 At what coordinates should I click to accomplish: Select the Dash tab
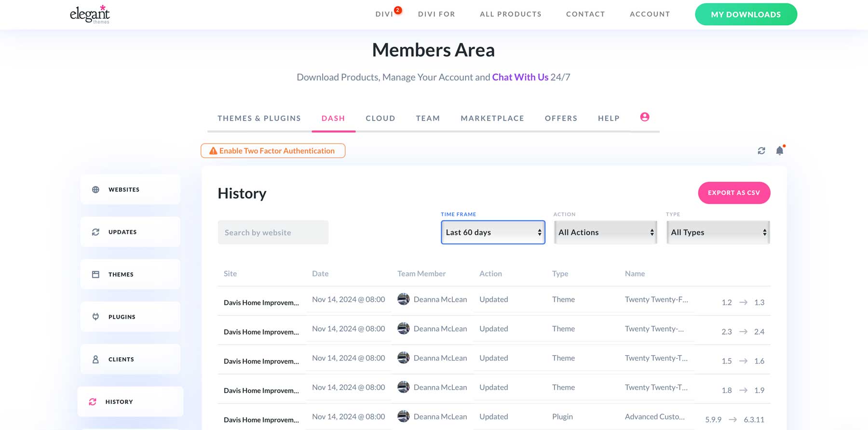click(333, 118)
